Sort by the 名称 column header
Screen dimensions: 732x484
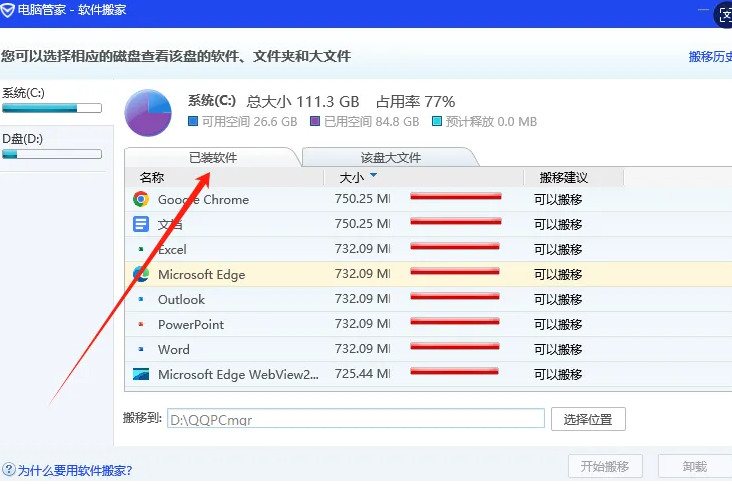point(152,177)
